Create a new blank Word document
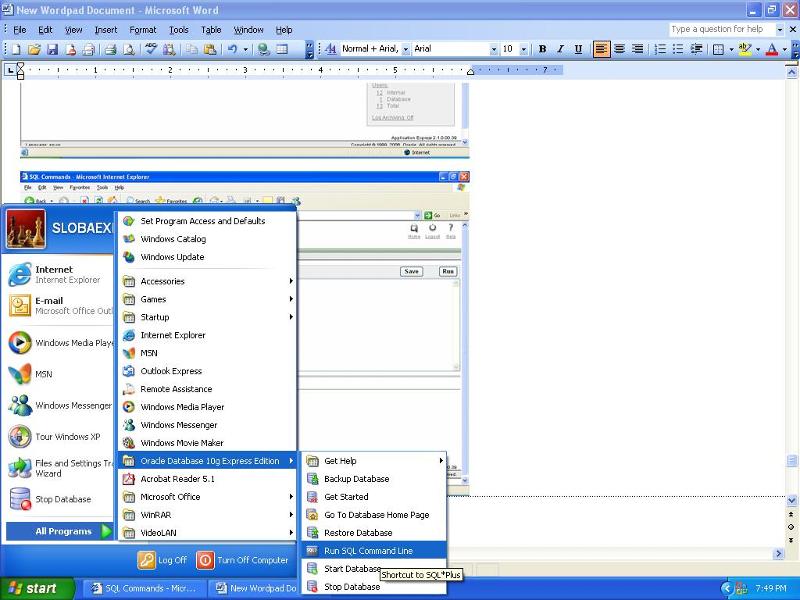The image size is (800, 600). click(x=16, y=49)
